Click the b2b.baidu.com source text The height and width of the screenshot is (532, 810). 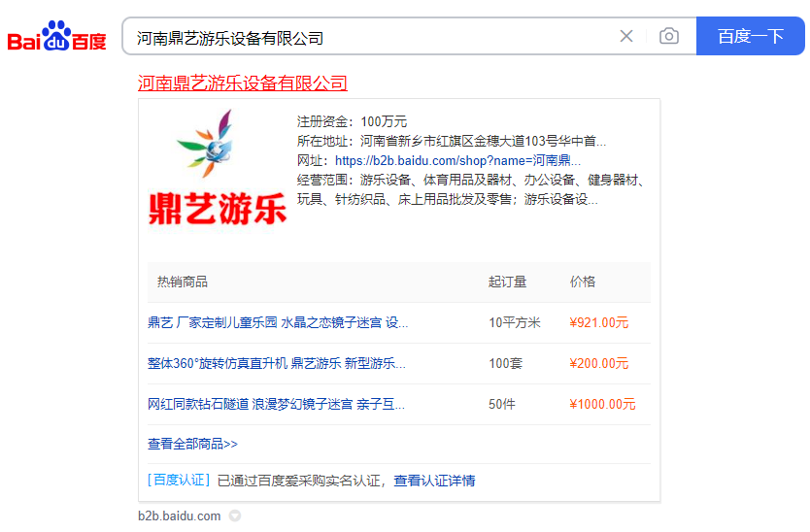pos(179,516)
